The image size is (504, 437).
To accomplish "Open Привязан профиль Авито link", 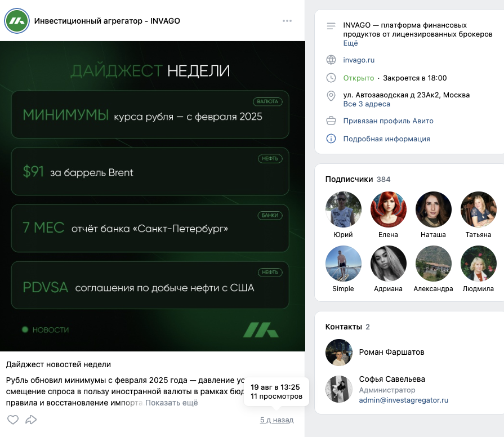I will tap(389, 121).
